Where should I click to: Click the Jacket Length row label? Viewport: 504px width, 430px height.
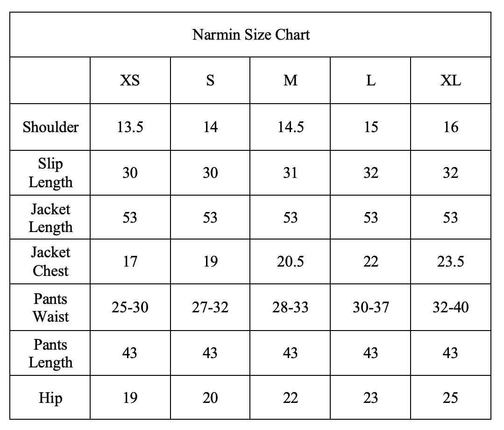[x=50, y=218]
